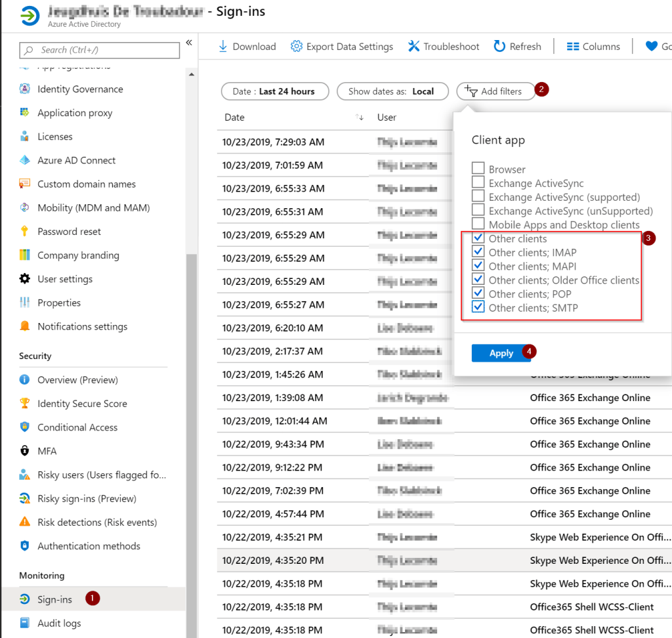This screenshot has height=638, width=672.
Task: Click the Authentication methods shield icon
Action: 25,546
